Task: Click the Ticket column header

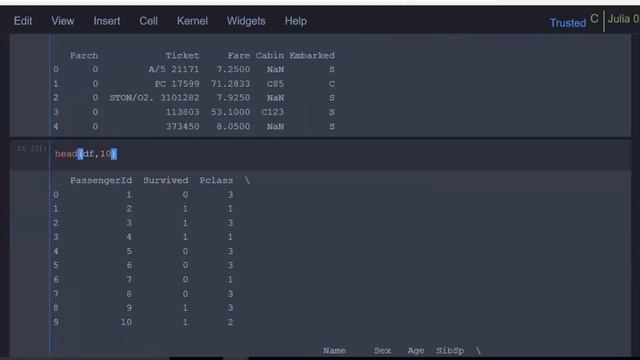Action: click(182, 56)
